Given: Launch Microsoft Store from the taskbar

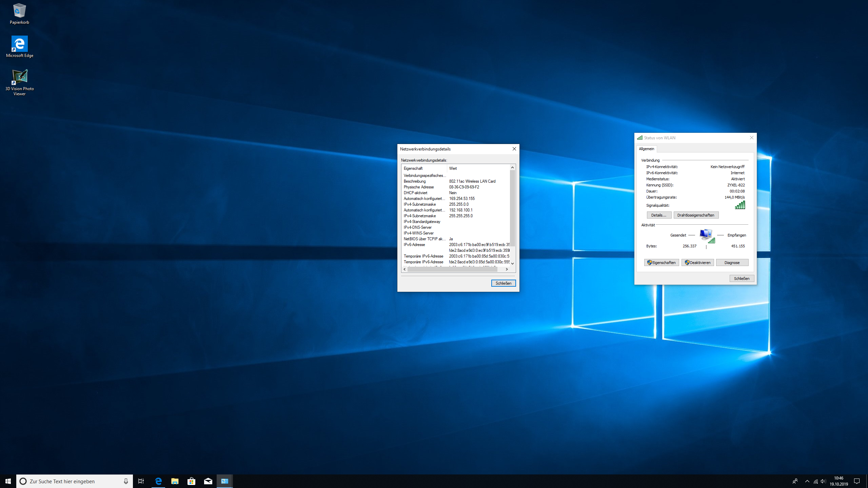Looking at the screenshot, I should (x=191, y=481).
